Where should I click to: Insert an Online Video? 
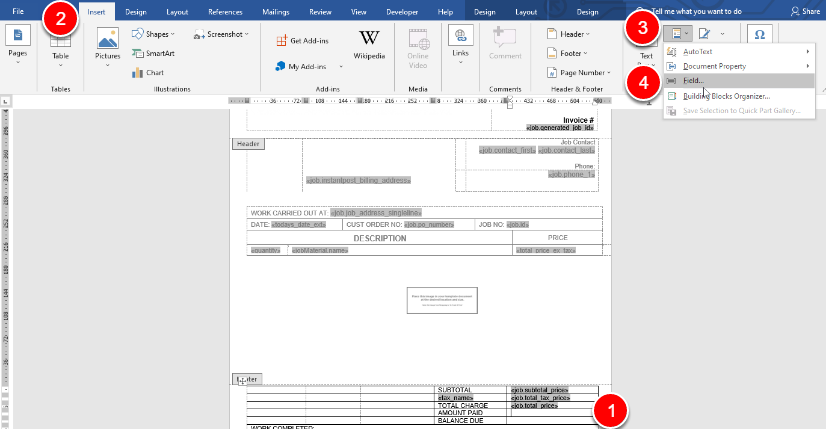(418, 48)
